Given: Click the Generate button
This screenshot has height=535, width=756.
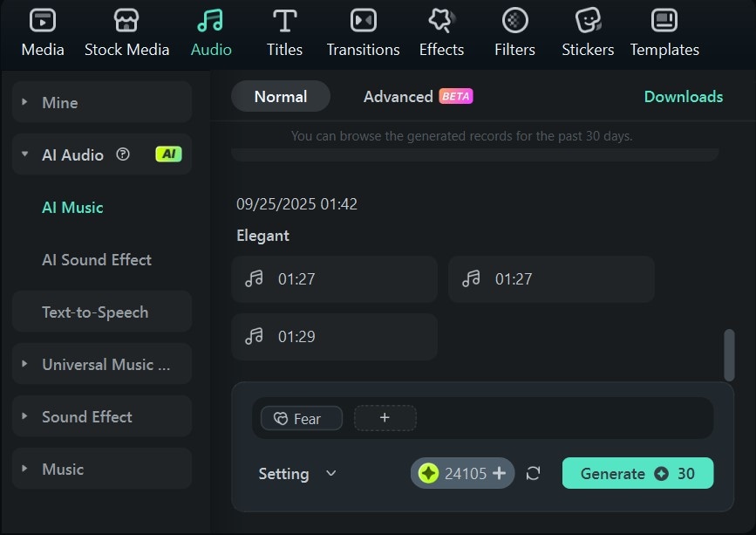Looking at the screenshot, I should 637,472.
